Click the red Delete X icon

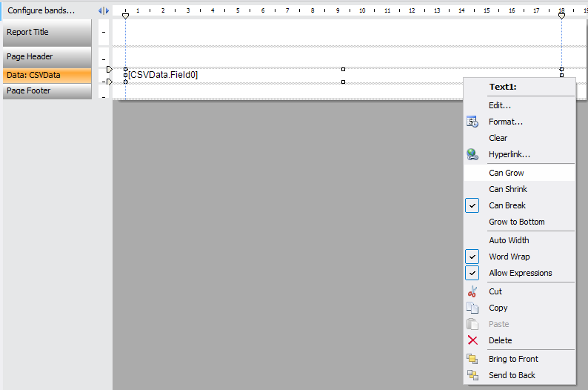pos(472,340)
